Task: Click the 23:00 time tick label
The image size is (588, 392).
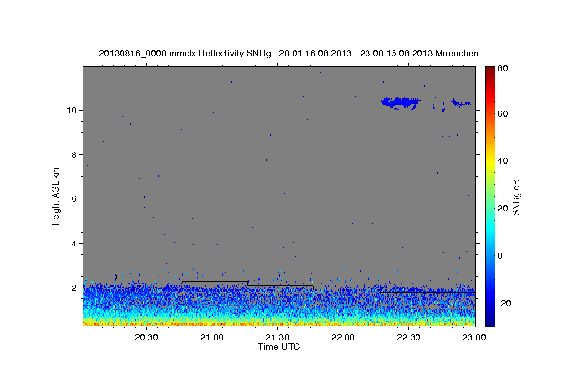Action: coord(474,337)
